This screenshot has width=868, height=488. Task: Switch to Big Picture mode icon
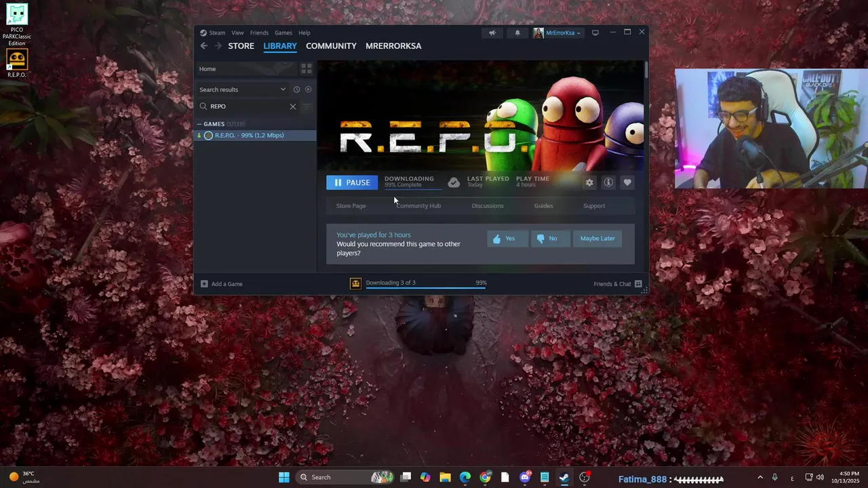595,33
